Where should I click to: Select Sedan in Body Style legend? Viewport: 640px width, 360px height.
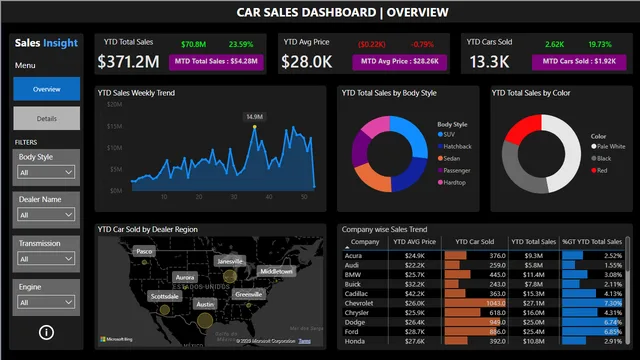click(x=449, y=158)
